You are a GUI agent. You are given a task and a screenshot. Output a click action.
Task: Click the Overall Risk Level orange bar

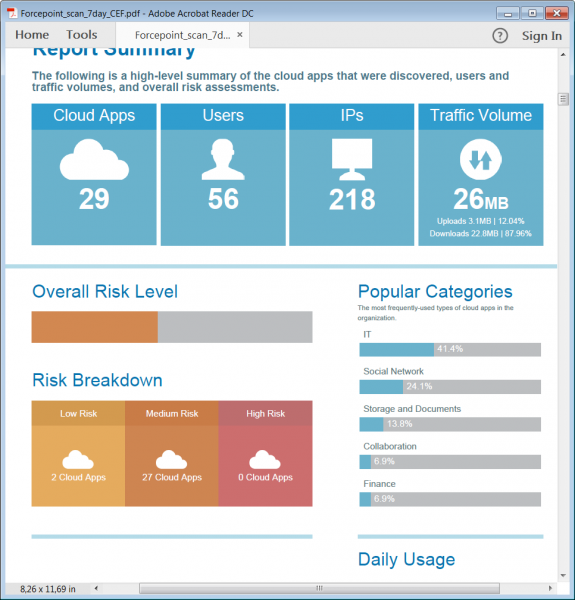pos(94,327)
